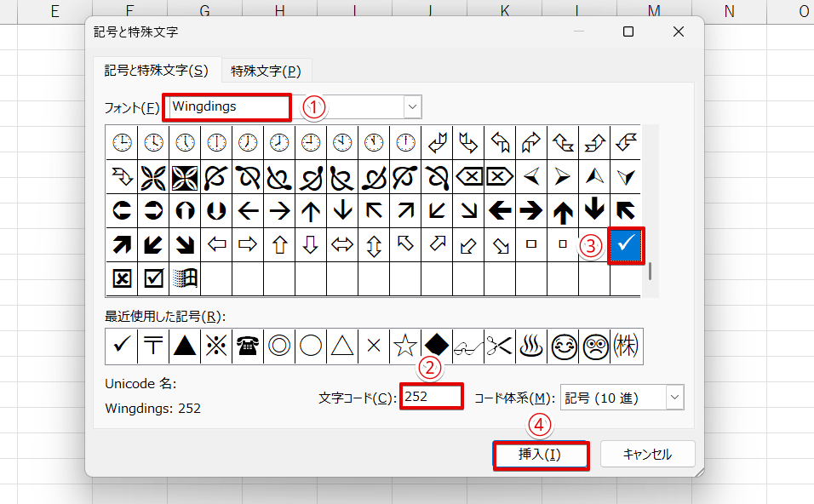Select the hollow right arrow symbol

pyautogui.click(x=248, y=245)
